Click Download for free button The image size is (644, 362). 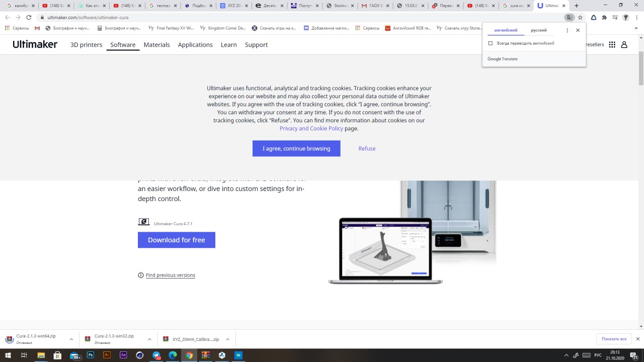pos(177,240)
